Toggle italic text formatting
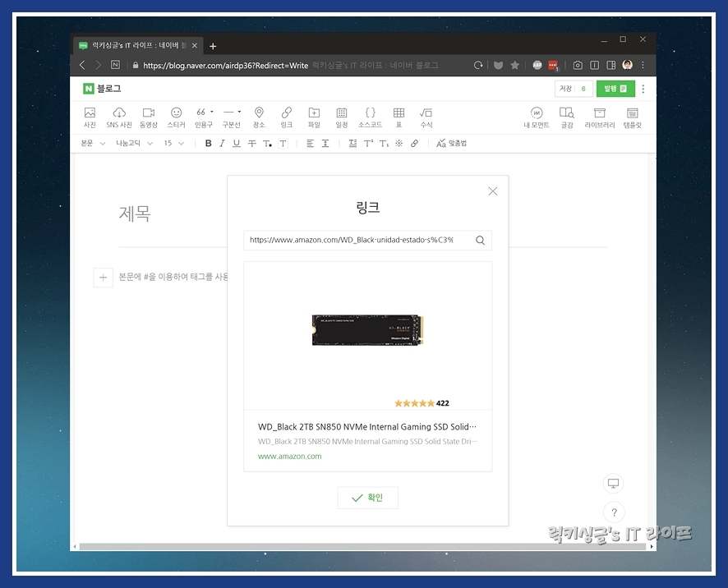This screenshot has height=588, width=728. point(222,144)
